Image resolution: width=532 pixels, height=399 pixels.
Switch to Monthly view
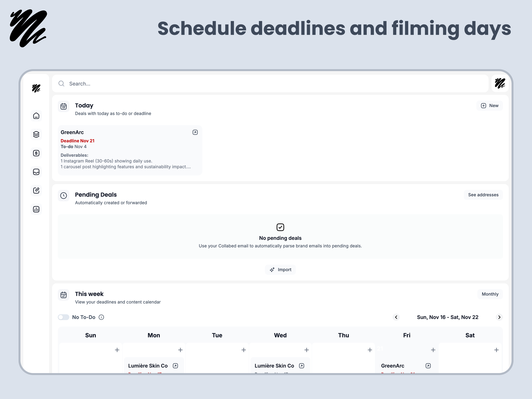click(490, 294)
